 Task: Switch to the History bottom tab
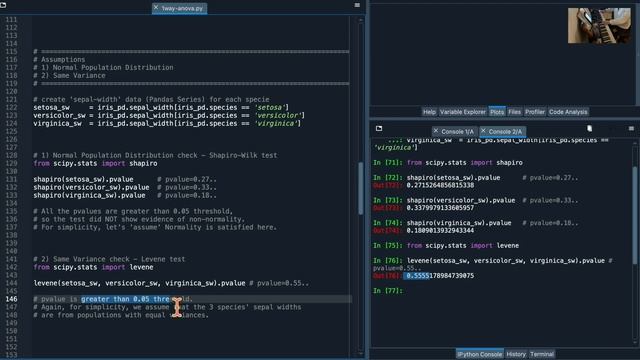point(516,354)
